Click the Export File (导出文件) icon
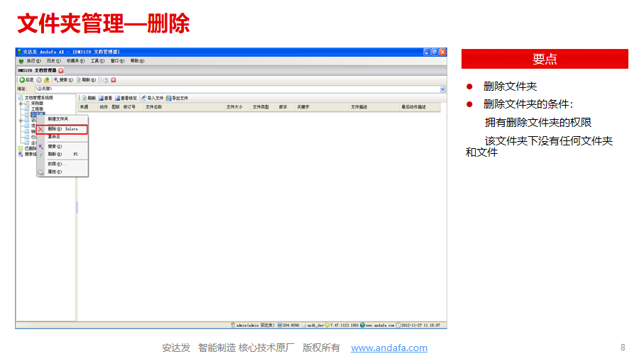This screenshot has height=361, width=644. (177, 98)
